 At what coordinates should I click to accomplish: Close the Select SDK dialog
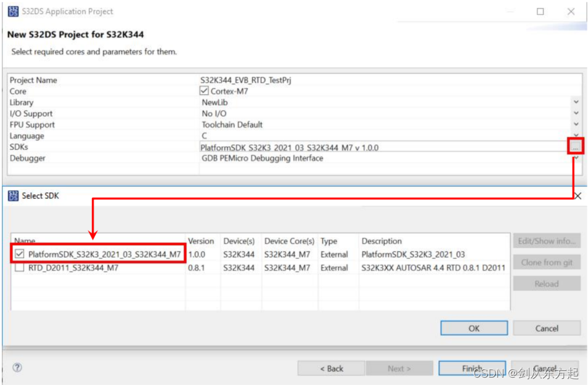[x=578, y=196]
